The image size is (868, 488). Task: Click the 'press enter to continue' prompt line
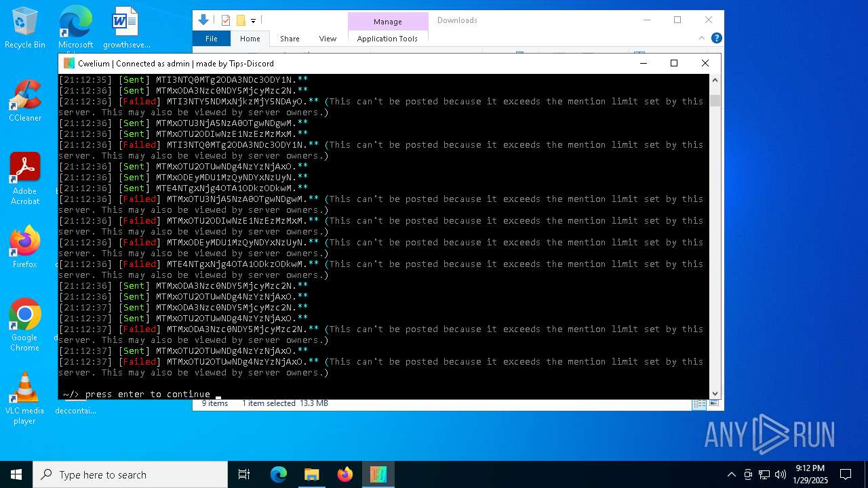click(148, 394)
